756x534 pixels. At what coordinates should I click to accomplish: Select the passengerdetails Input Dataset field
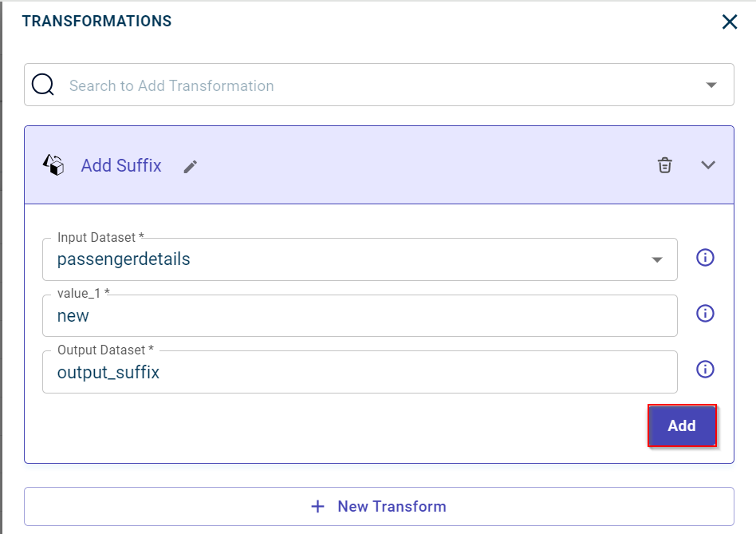(x=343, y=259)
